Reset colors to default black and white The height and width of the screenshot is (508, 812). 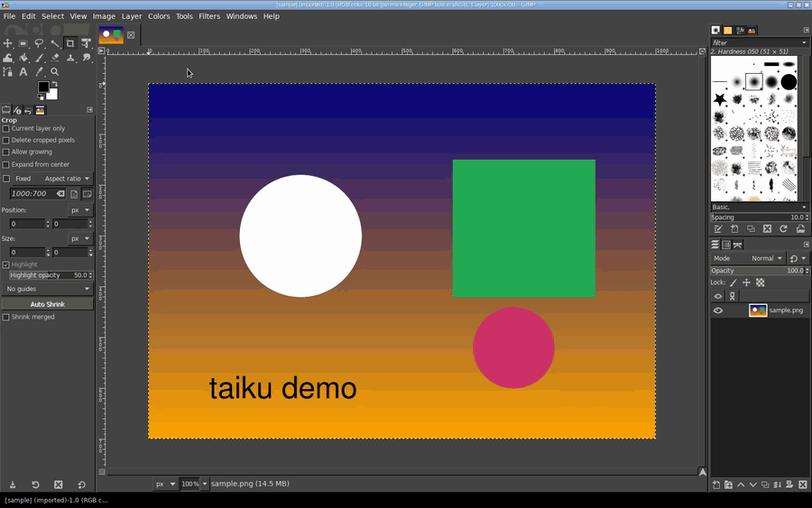coord(40,97)
